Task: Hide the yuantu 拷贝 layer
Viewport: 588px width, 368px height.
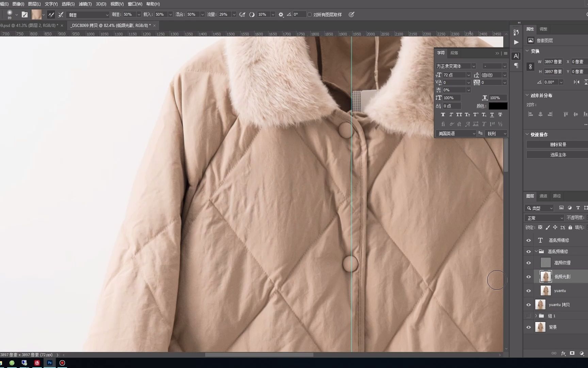Action: pos(528,305)
